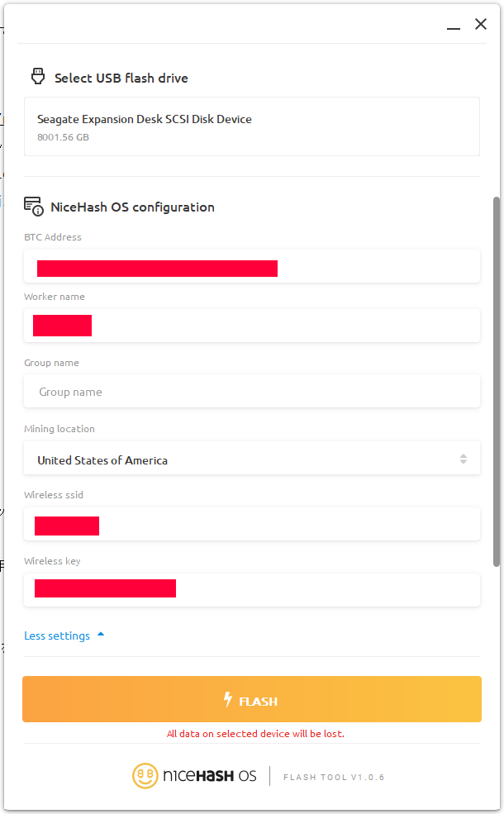Click the vertical scrollbar thumb
Image resolution: width=504 pixels, height=814 pixels.
coord(496,380)
